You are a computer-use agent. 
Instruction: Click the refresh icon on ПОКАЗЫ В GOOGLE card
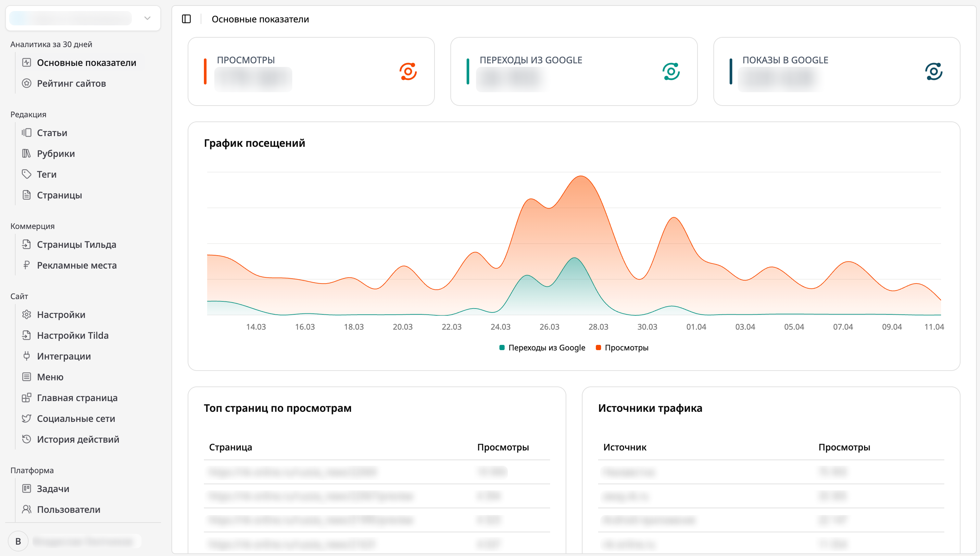(x=934, y=71)
